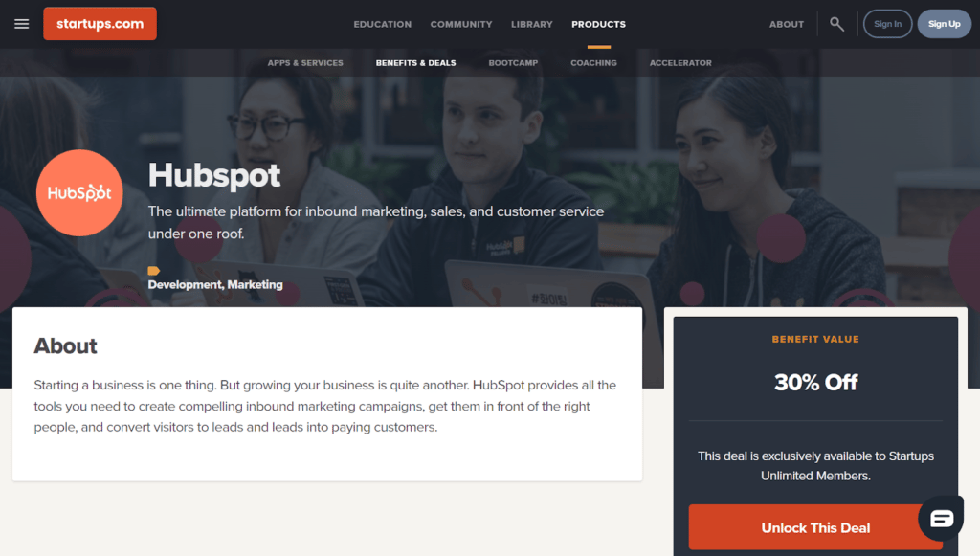Open the Community menu
This screenshot has height=556, width=980.
coord(461,24)
